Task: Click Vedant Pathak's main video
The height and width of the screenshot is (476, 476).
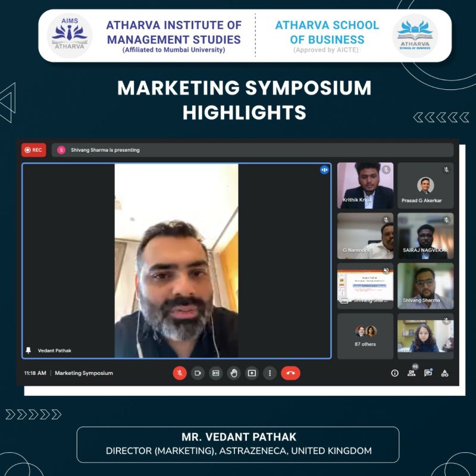Action: coord(176,261)
